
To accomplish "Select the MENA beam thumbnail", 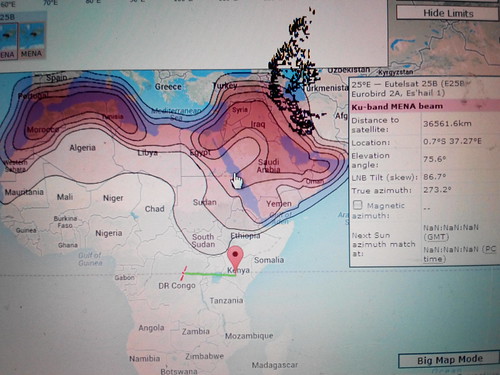I will (x=32, y=40).
